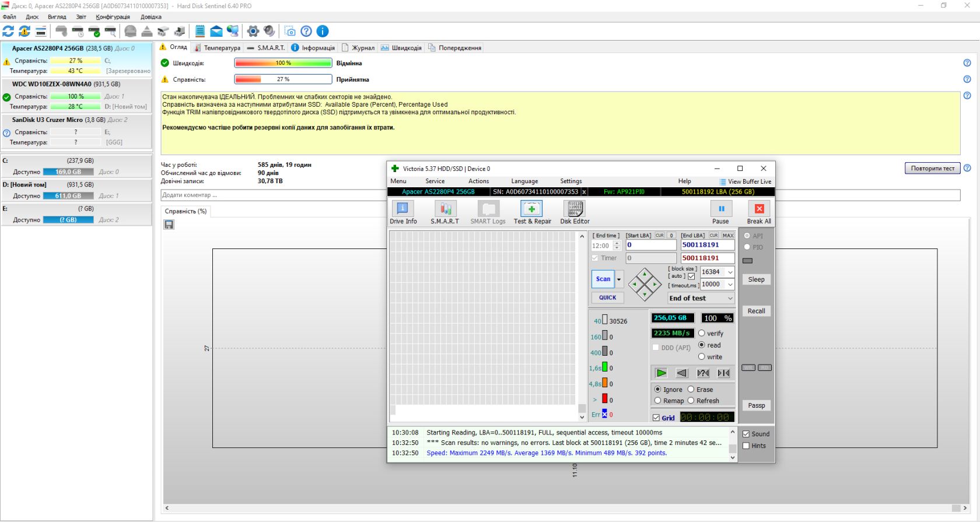
Task: Open the send email report toolbar icon
Action: coord(216,31)
